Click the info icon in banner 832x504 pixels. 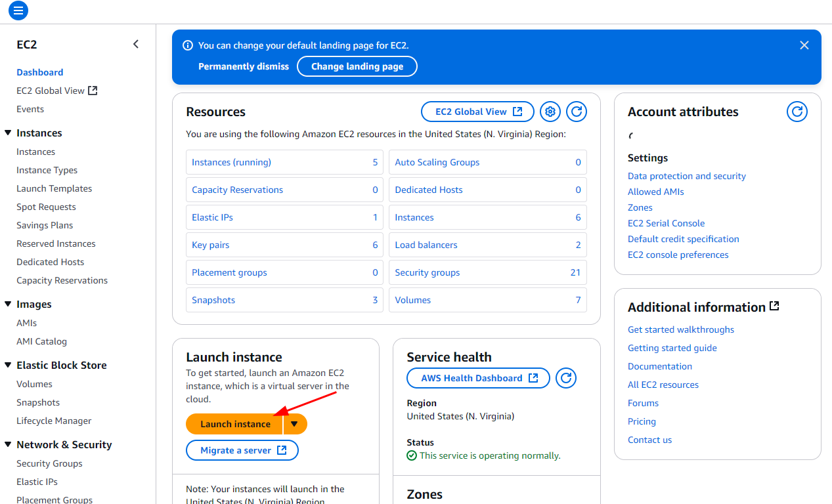(188, 45)
